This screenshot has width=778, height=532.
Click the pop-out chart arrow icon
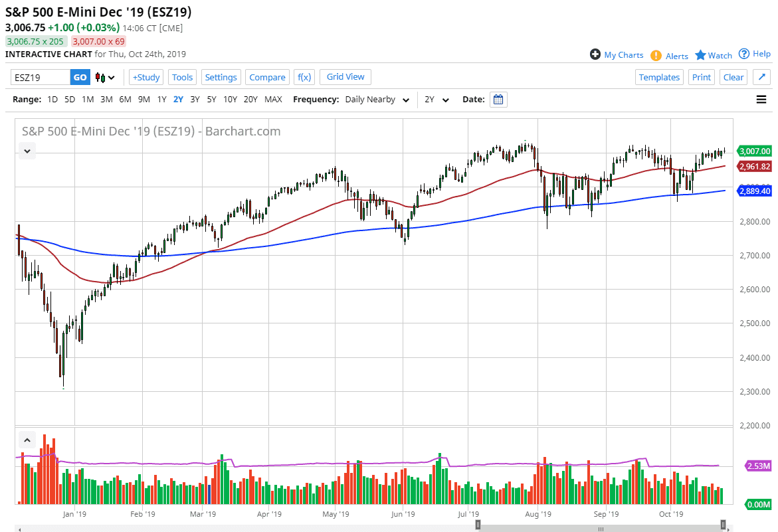point(761,76)
